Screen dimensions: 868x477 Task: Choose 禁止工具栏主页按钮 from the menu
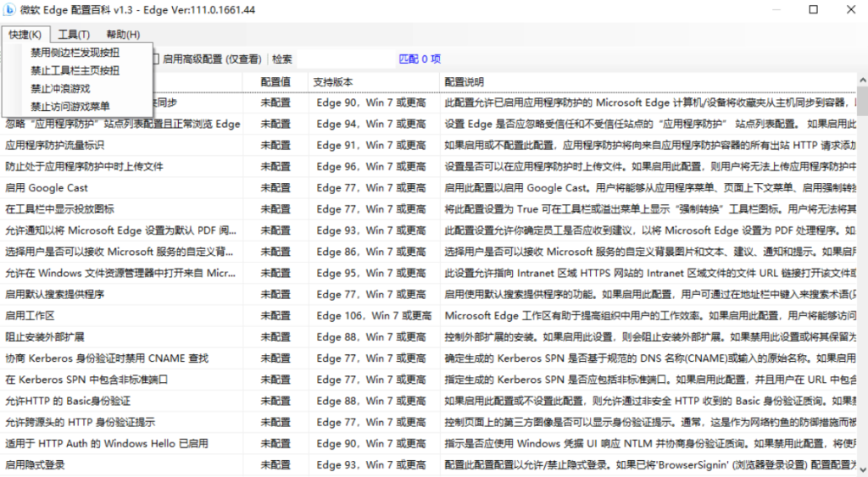[75, 70]
